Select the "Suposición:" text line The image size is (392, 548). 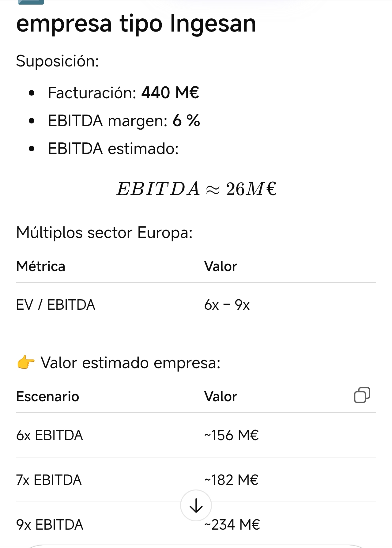(58, 61)
